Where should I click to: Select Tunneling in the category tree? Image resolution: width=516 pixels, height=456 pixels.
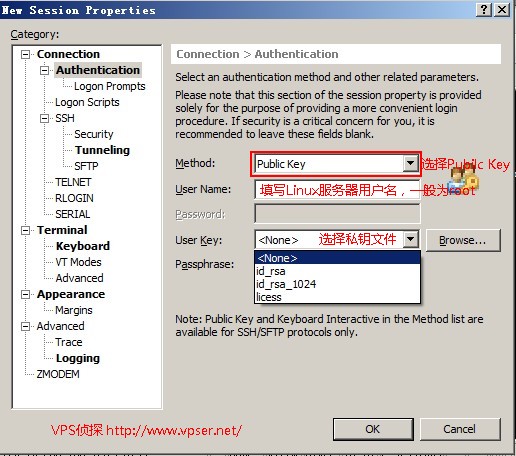click(102, 150)
